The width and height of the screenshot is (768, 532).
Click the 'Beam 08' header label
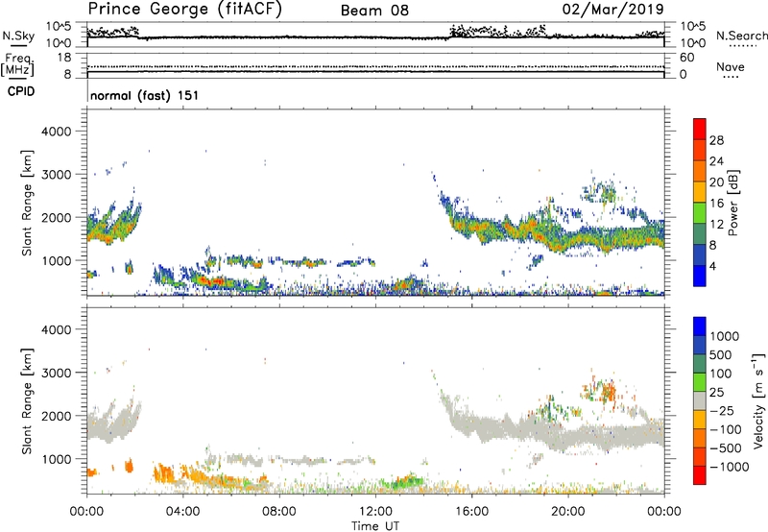[374, 11]
